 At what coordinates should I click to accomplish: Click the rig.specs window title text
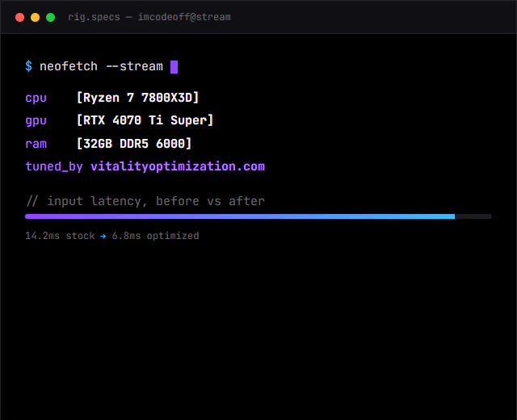(149, 17)
